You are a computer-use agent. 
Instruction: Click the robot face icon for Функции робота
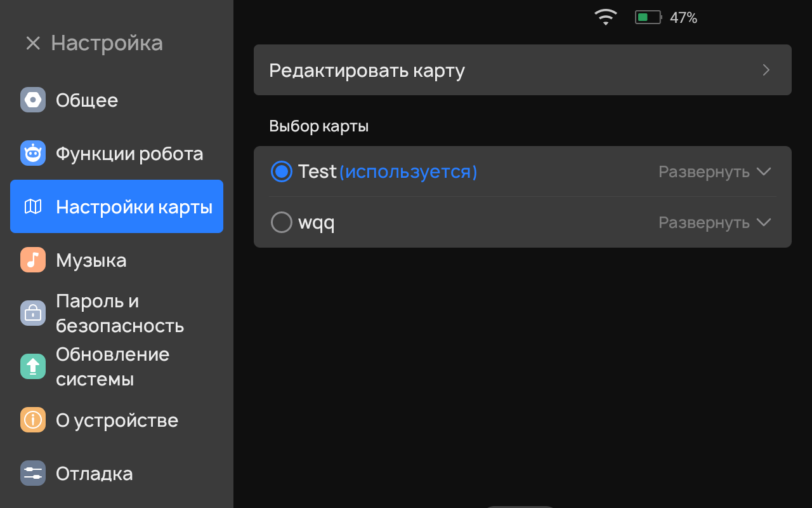coord(33,153)
